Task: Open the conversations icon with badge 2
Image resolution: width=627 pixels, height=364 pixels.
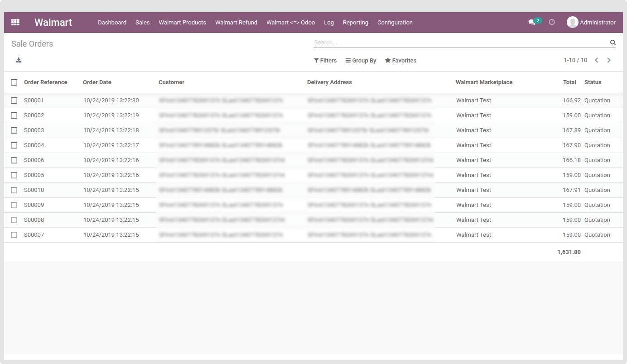Action: coord(535,22)
